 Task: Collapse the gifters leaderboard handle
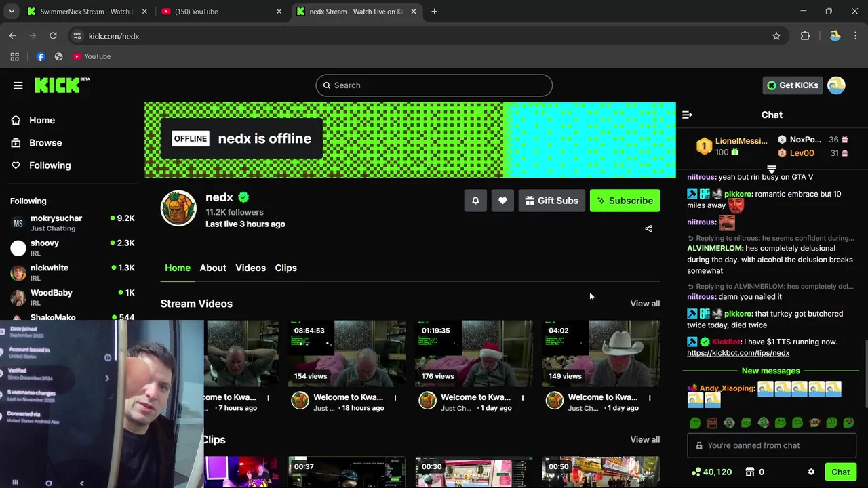coord(772,169)
